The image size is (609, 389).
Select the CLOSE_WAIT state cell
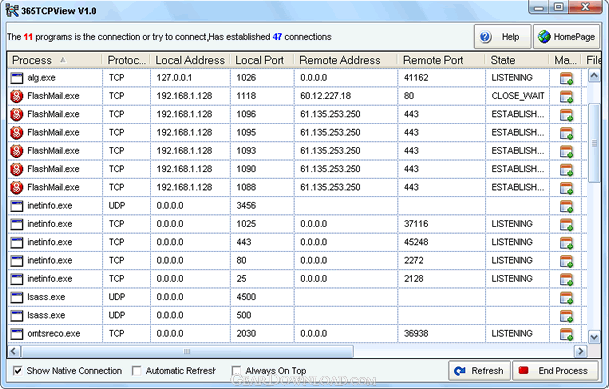click(518, 96)
